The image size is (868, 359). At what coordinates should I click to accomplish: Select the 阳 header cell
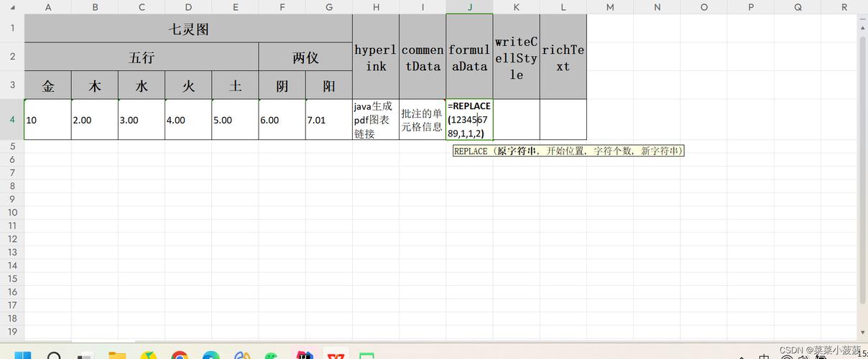[329, 85]
